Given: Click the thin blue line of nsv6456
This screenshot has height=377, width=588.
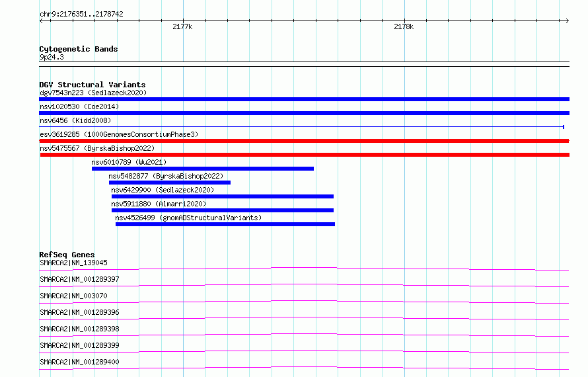Looking at the screenshot, I should click(x=302, y=127).
